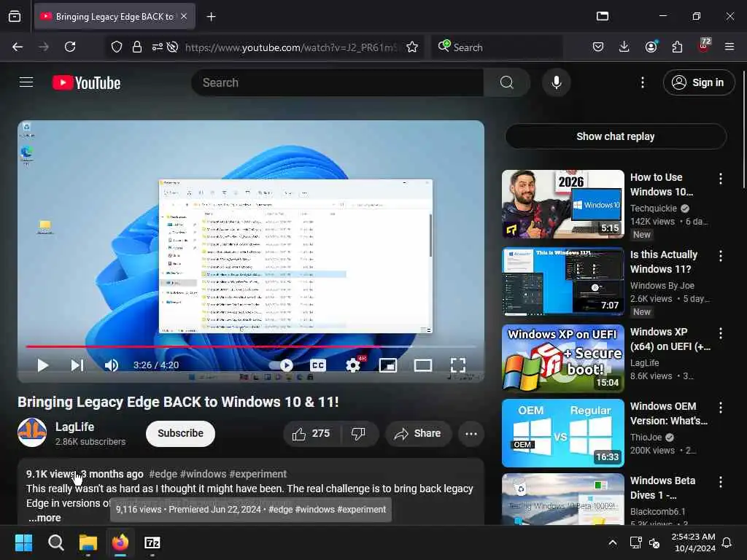Open a new browser tab
The image size is (747, 560).
coord(211,17)
